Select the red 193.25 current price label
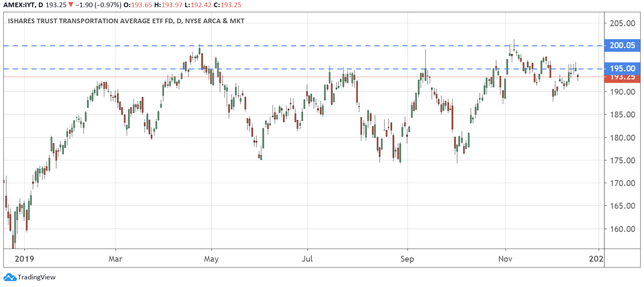 (x=622, y=77)
